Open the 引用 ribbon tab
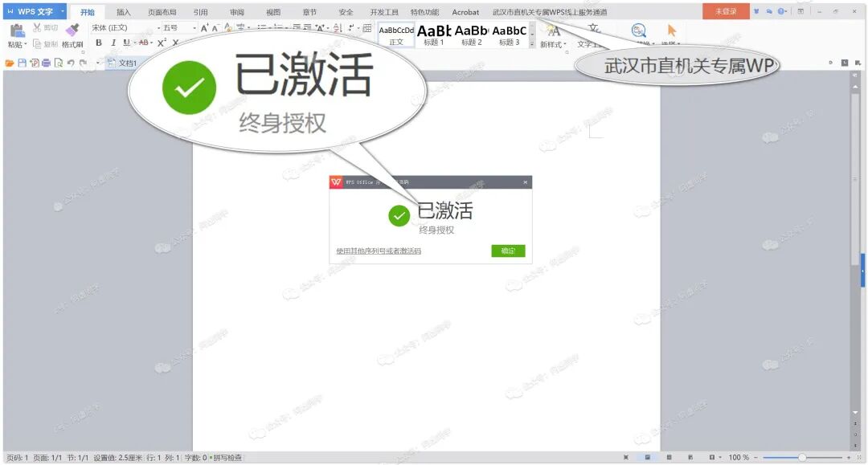Screen dimensions: 868x465 200,11
